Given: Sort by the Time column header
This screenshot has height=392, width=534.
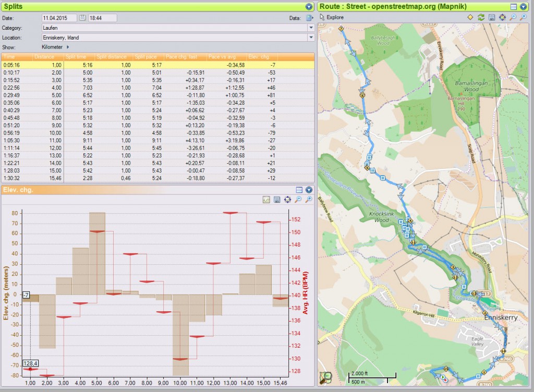Looking at the screenshot, I should coord(17,57).
